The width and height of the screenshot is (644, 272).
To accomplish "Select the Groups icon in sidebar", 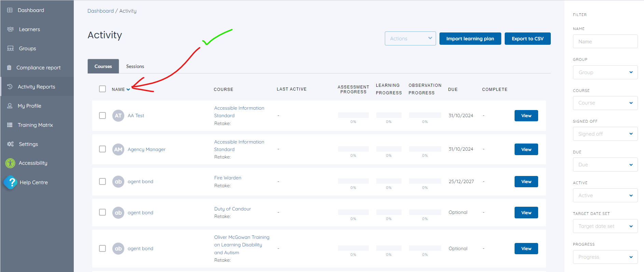I will (11, 49).
